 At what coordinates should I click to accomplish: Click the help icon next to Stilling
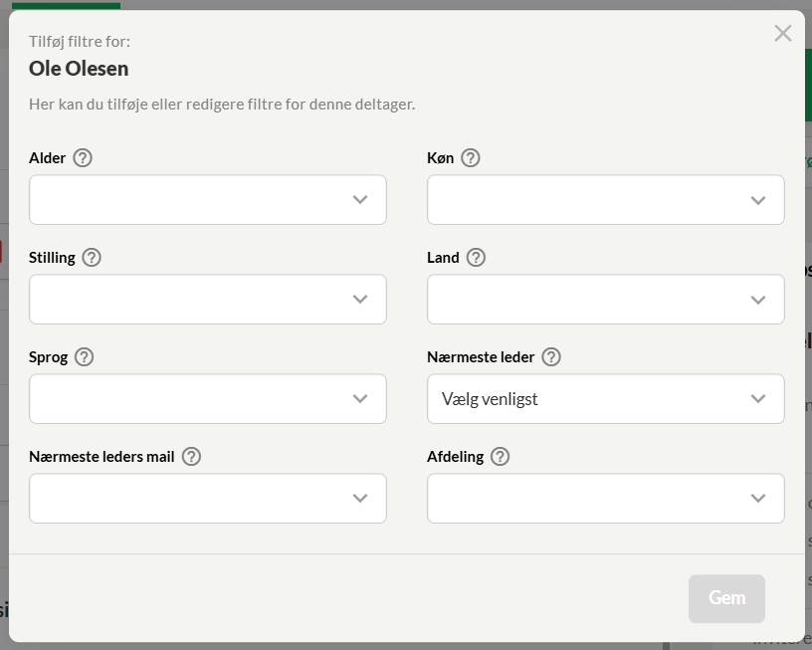pyautogui.click(x=92, y=258)
